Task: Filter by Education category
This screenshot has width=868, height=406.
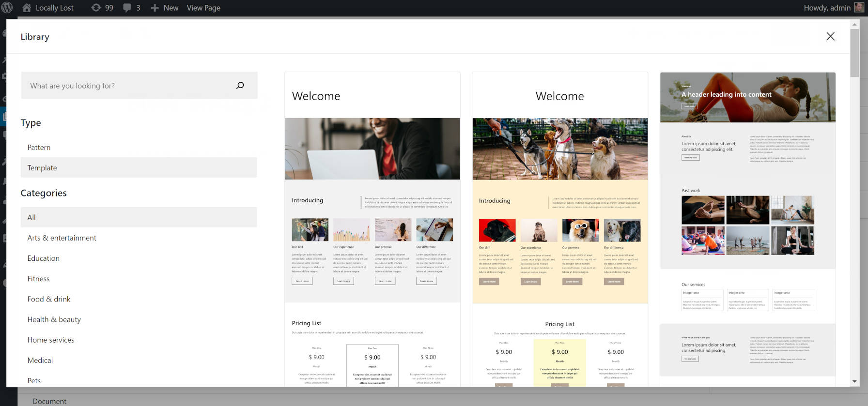Action: pos(139,258)
